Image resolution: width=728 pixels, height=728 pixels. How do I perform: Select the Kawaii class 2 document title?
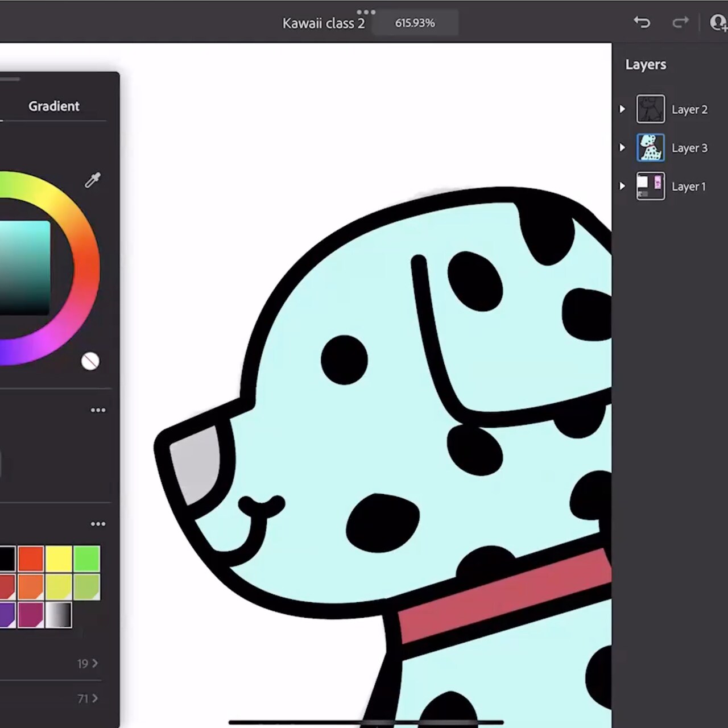coord(324,23)
